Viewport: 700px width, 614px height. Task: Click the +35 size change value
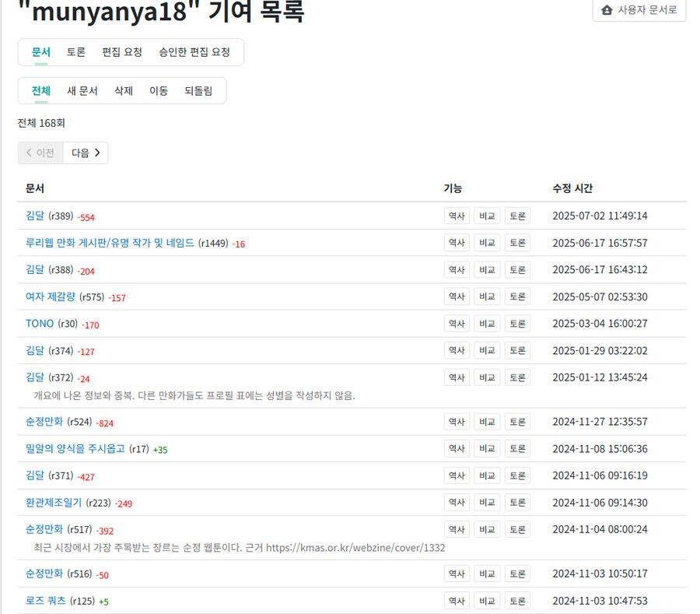tap(160, 450)
